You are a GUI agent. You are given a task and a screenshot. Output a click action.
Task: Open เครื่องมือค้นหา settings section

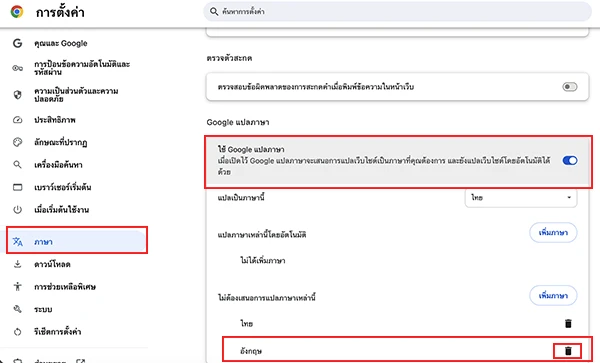coord(58,165)
